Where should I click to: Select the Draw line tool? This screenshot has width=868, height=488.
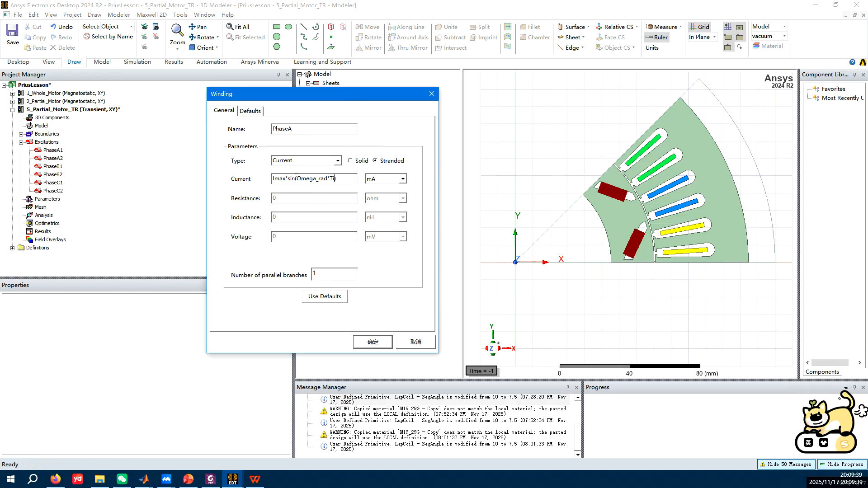(x=303, y=27)
